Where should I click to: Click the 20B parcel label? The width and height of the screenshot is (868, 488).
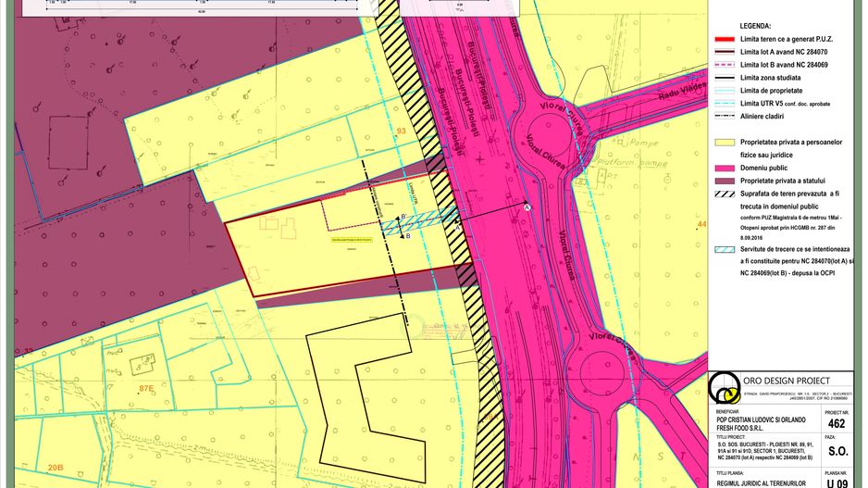(56, 468)
